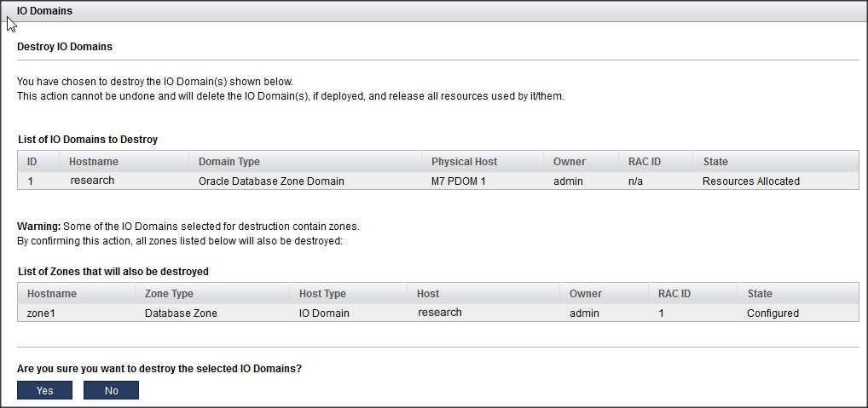Click the Host column header in zones table
Image resolution: width=868 pixels, height=408 pixels.
coord(428,294)
